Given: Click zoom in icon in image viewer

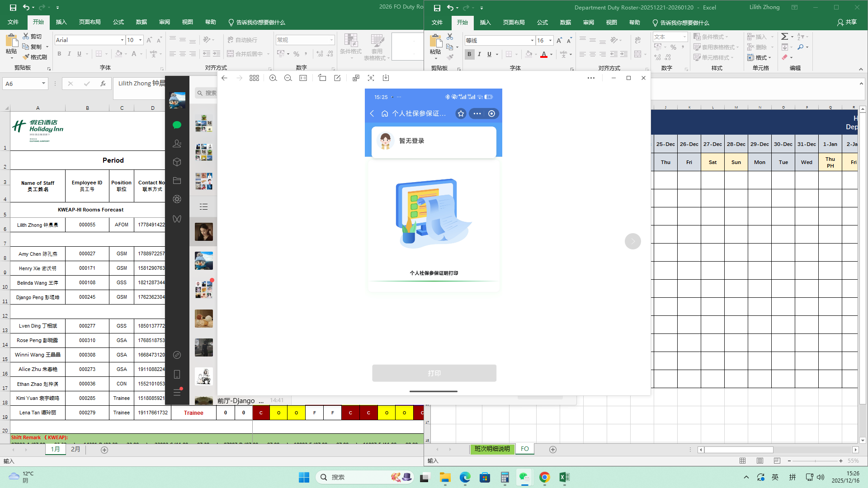Looking at the screenshot, I should click(x=273, y=78).
